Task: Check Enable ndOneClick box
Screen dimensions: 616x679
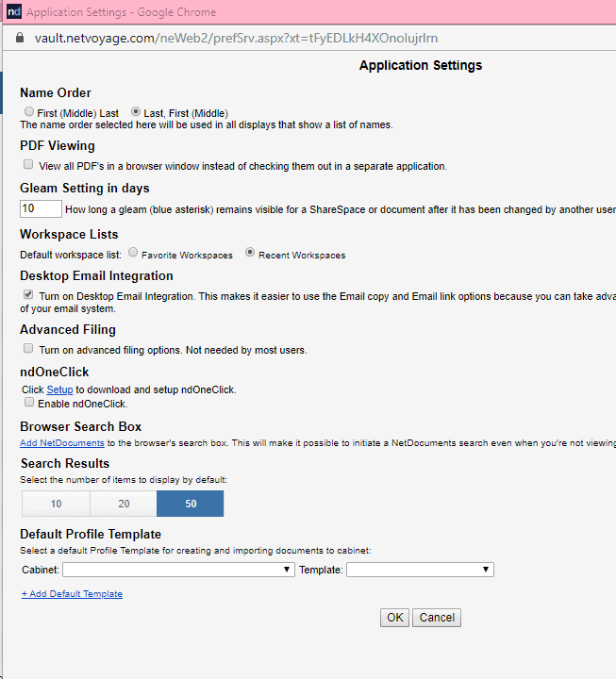Action: pos(29,402)
